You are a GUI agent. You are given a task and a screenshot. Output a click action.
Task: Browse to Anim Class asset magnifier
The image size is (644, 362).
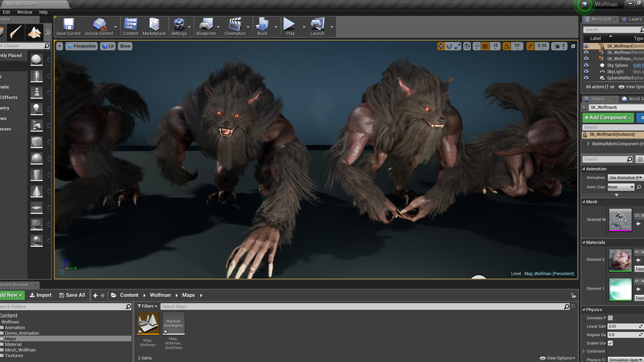pos(639,187)
